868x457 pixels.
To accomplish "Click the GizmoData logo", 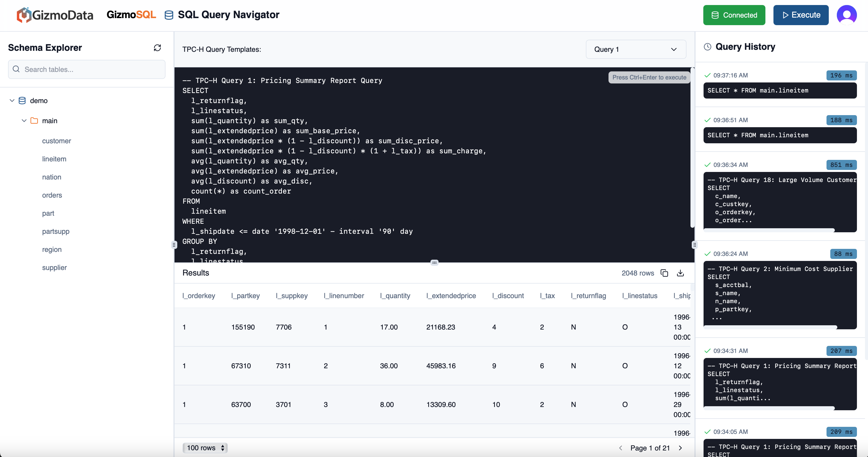I will click(x=55, y=15).
